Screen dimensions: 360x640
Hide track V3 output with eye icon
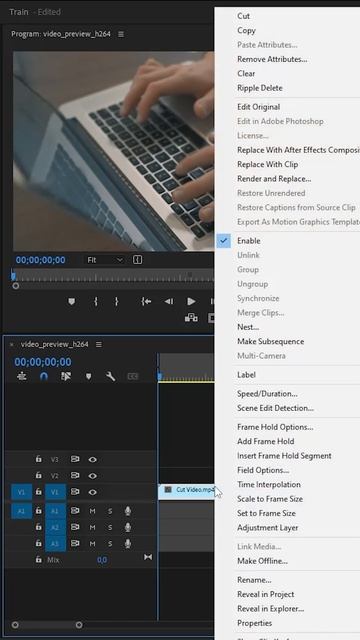[93, 459]
